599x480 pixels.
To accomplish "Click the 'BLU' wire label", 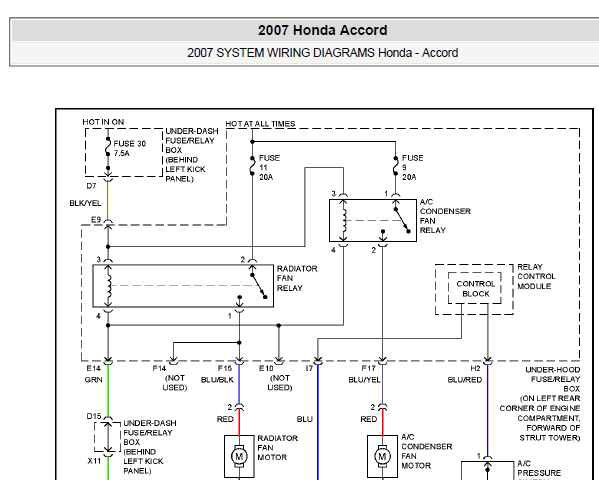I will 304,419.
